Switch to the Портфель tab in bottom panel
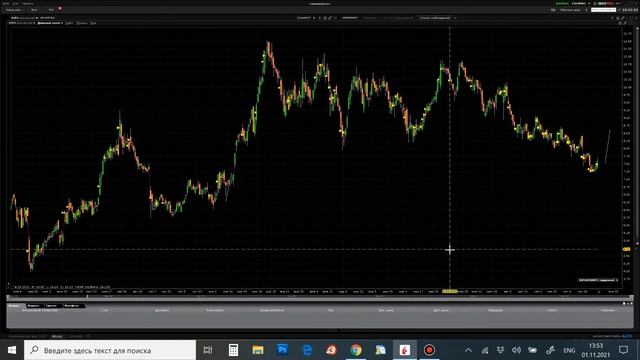640x360 pixels. (73, 305)
